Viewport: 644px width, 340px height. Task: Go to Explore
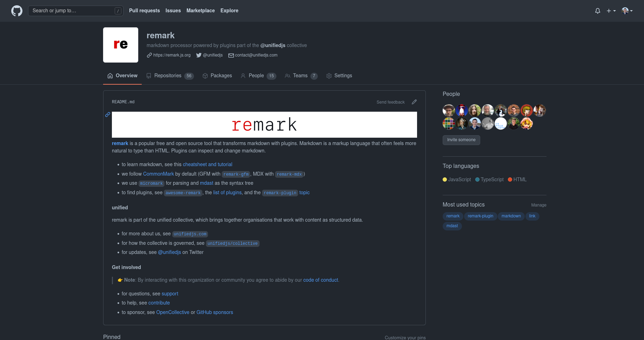(x=229, y=11)
